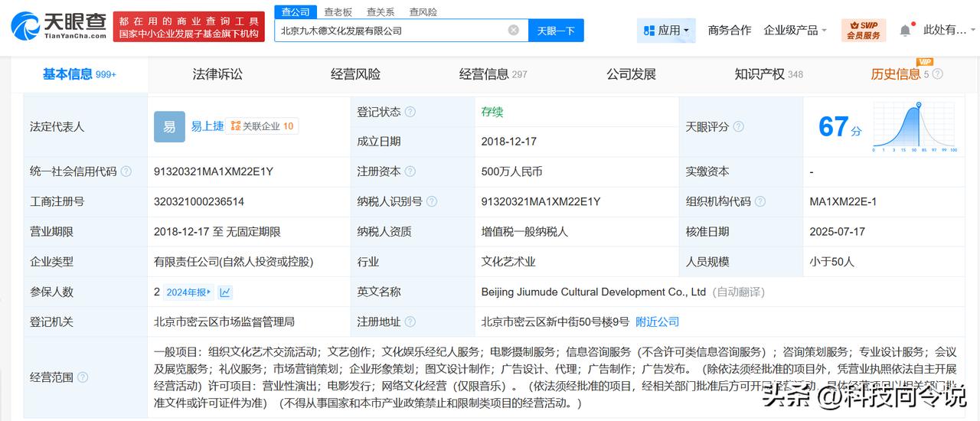Click the 67分 score value
The width and height of the screenshot is (980, 421).
coord(840,127)
